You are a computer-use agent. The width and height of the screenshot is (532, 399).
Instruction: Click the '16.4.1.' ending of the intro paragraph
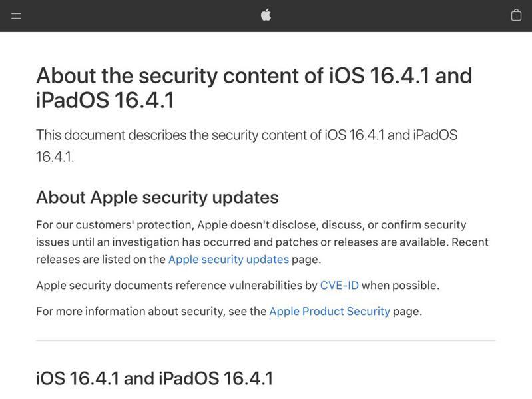pyautogui.click(x=55, y=157)
